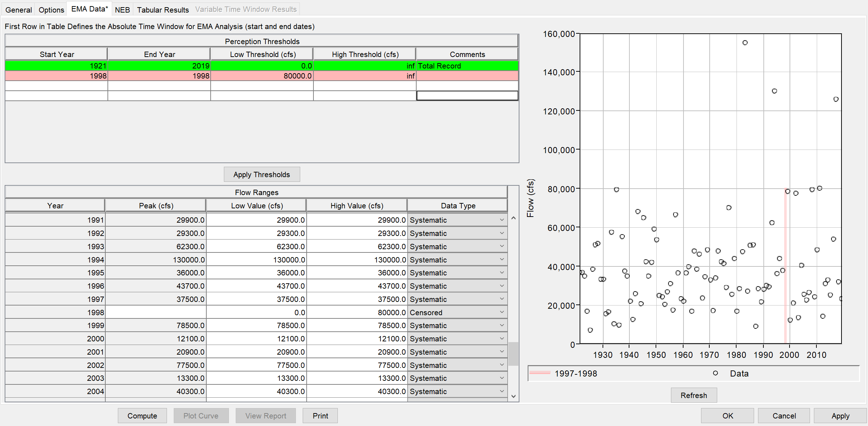868x426 pixels.
Task: Click the Data Type column header
Action: coord(457,205)
